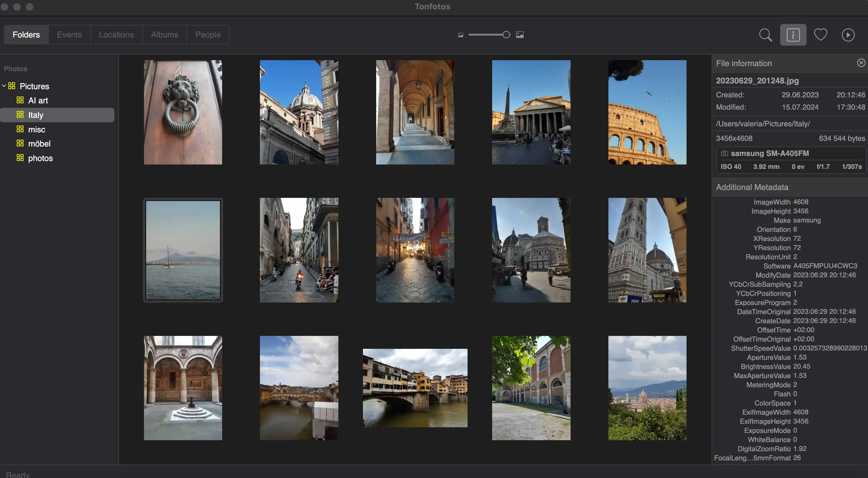Select the photos folder in sidebar
868x478 pixels.
click(x=40, y=158)
